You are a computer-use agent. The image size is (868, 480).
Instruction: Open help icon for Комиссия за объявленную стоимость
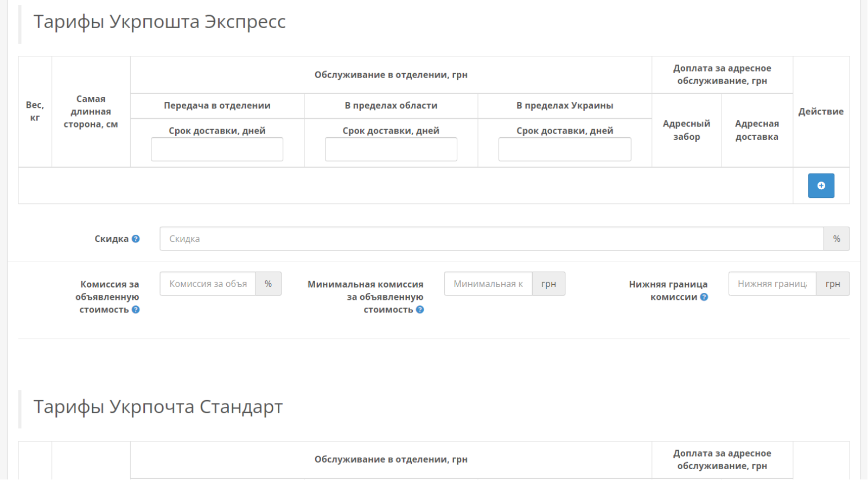tap(136, 310)
